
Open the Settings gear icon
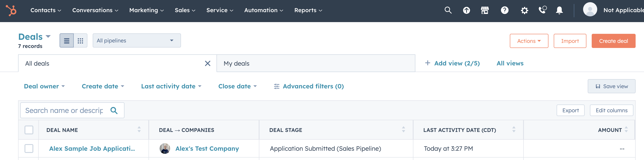[524, 10]
